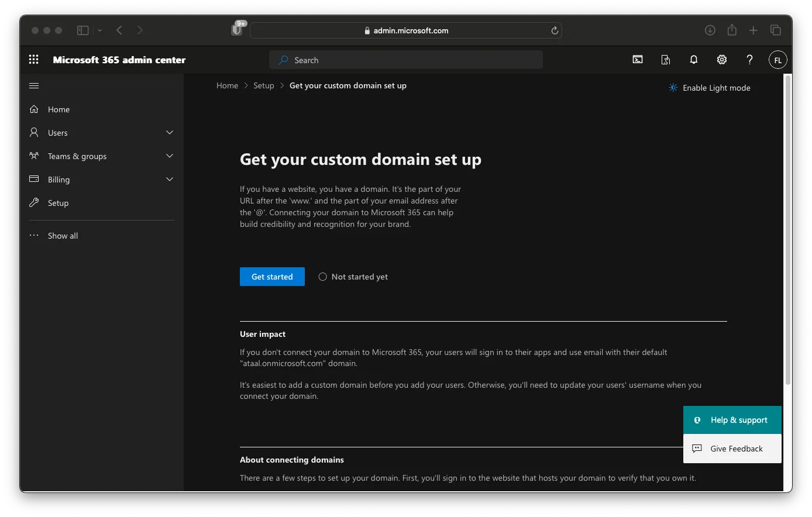
Task: Click the Billing card icon in sidebar
Action: [34, 180]
